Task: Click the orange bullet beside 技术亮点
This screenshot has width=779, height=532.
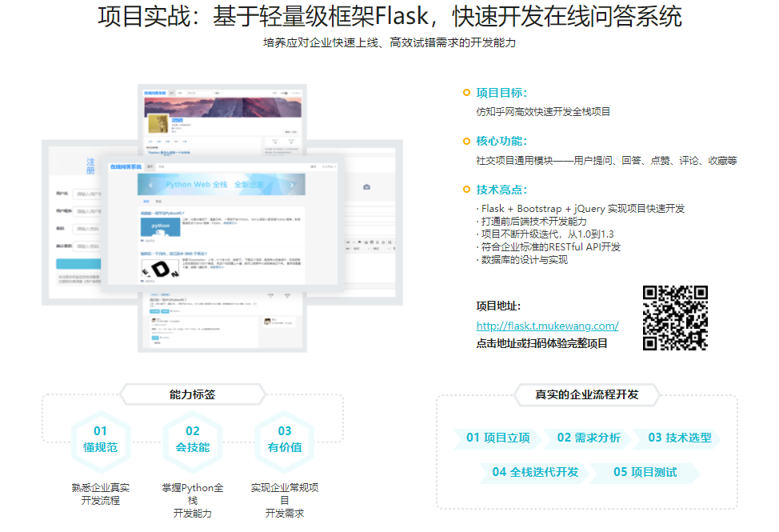Action: coord(467,190)
